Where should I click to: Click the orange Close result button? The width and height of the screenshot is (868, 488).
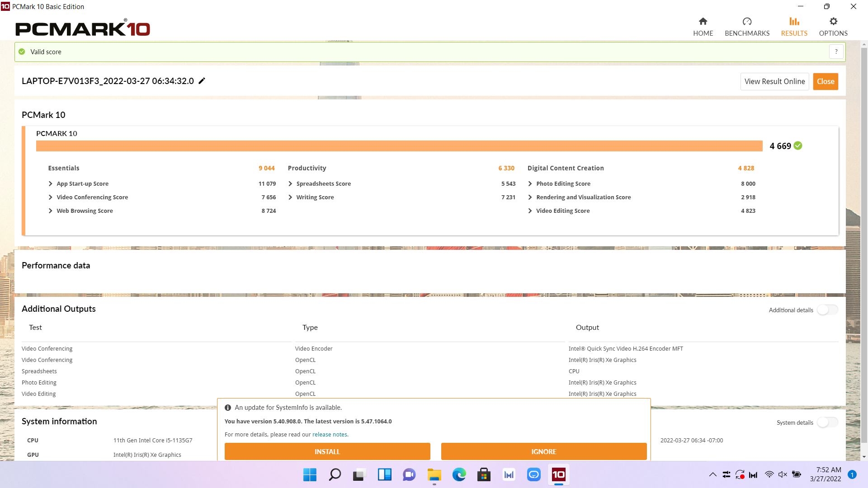pyautogui.click(x=826, y=81)
